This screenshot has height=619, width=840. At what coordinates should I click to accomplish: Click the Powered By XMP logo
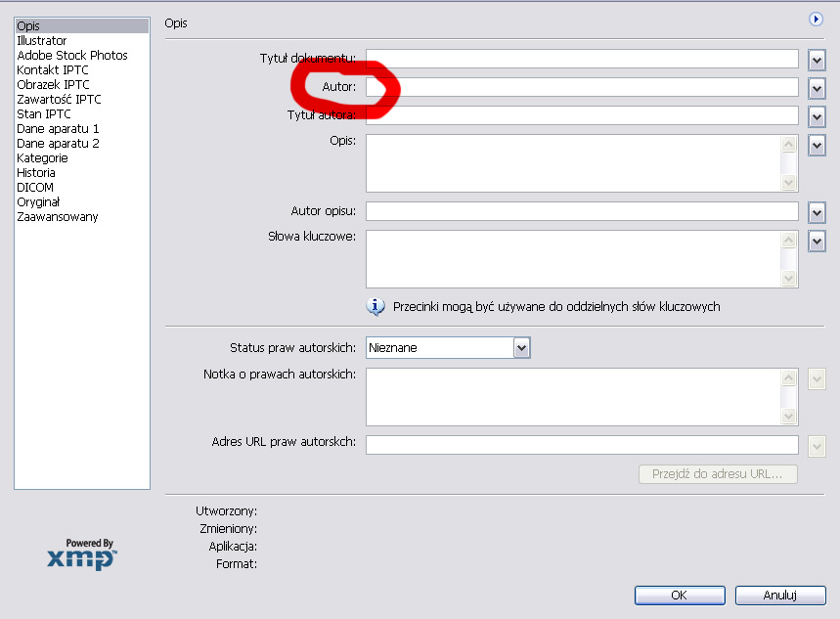click(x=82, y=553)
